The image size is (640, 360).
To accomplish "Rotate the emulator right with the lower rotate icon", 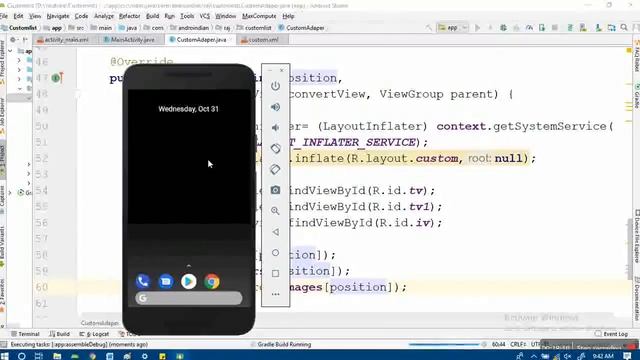I will pyautogui.click(x=276, y=169).
